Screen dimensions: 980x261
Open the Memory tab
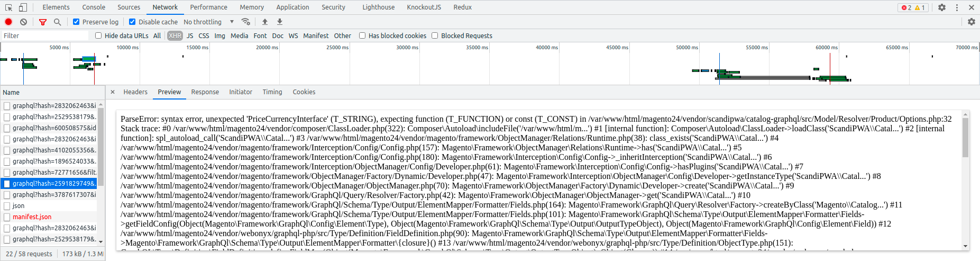[x=252, y=7]
